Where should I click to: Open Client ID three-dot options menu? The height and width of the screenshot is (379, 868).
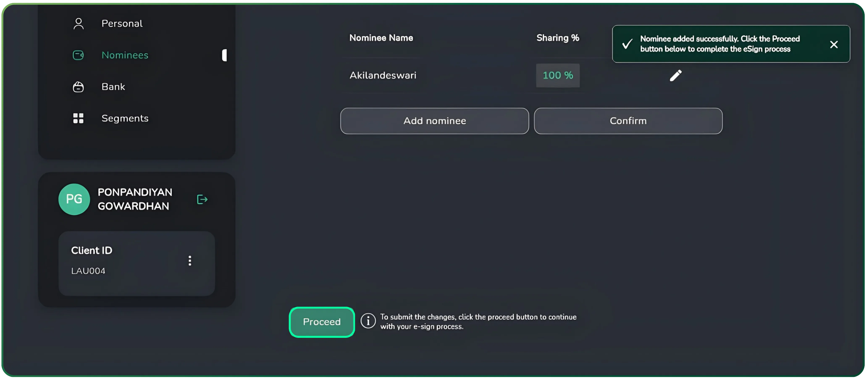(x=190, y=260)
